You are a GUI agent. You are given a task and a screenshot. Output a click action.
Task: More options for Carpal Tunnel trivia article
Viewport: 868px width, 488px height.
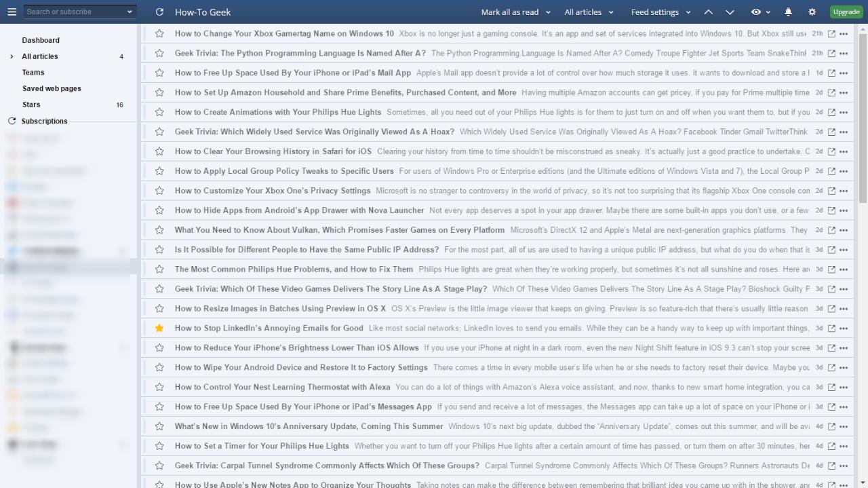[x=844, y=466]
